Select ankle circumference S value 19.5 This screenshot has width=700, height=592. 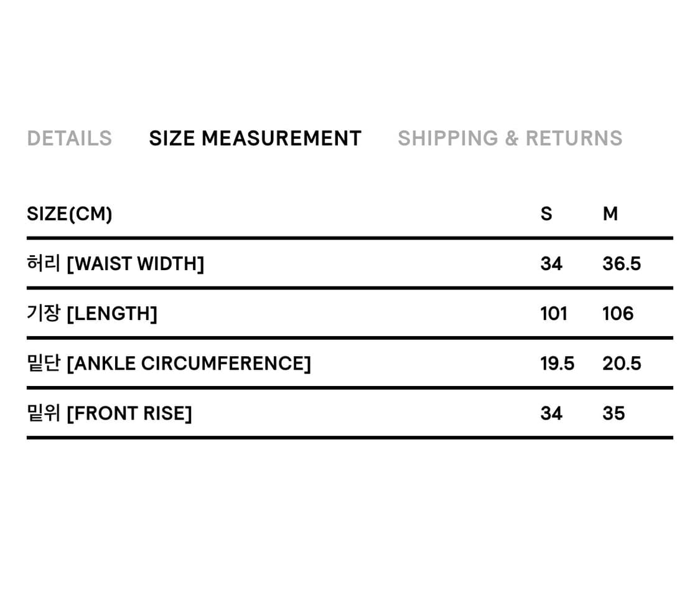(x=557, y=364)
